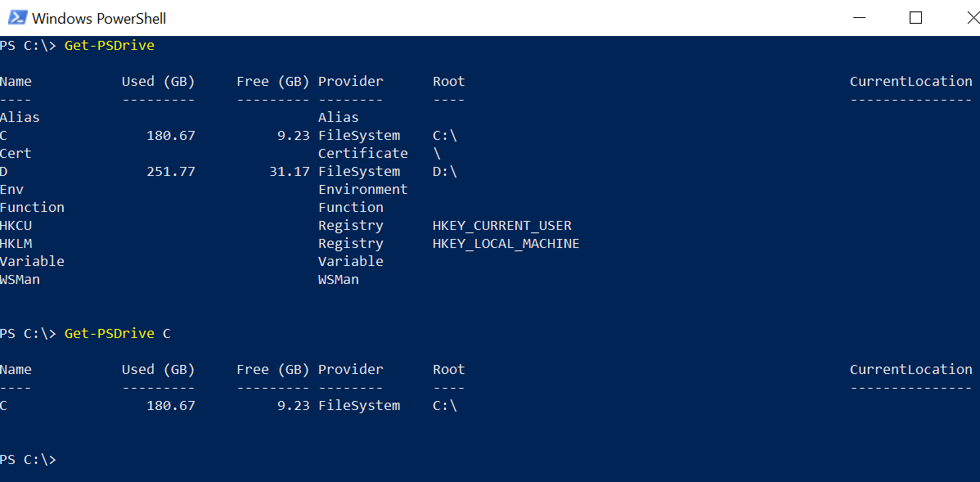Select the HKEY_CURRENT_USER root value

(502, 226)
